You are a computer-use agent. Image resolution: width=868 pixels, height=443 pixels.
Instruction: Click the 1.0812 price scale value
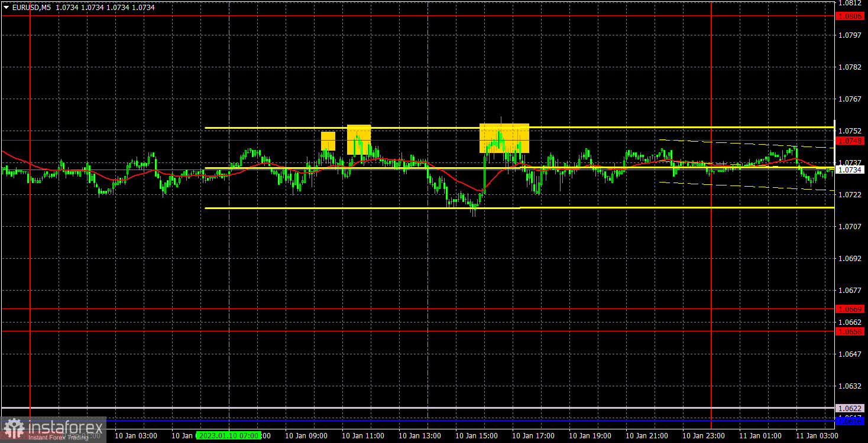tap(848, 4)
